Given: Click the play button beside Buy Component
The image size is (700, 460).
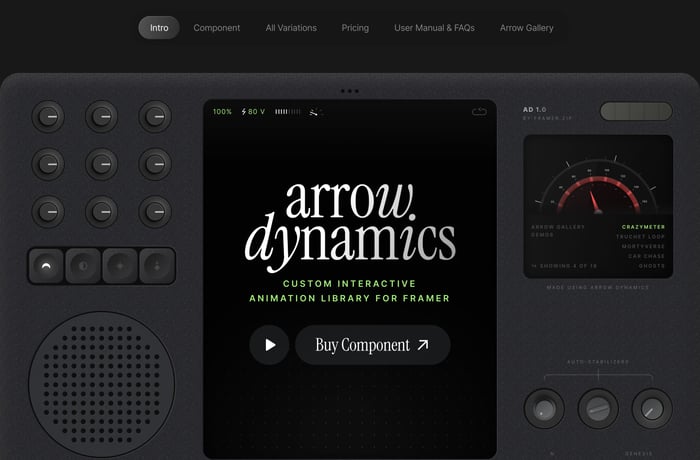Looking at the screenshot, I should click(x=269, y=345).
